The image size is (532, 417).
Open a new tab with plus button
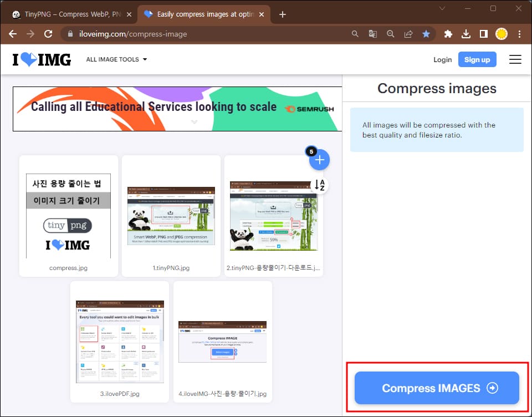pyautogui.click(x=282, y=14)
